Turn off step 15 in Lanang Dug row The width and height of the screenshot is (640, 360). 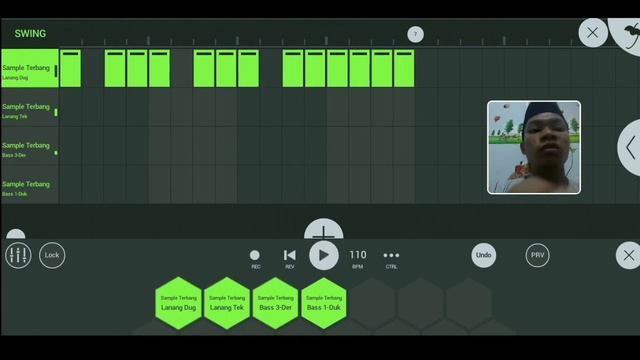click(382, 68)
